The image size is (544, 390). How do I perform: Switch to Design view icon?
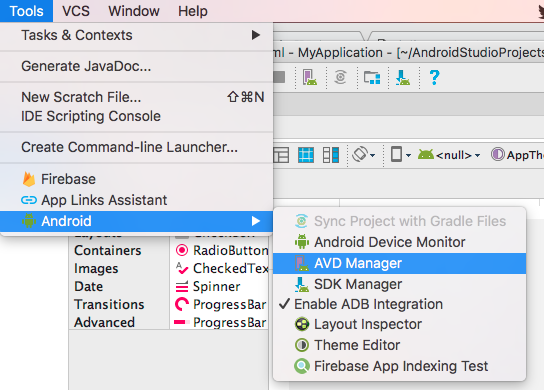[281, 155]
